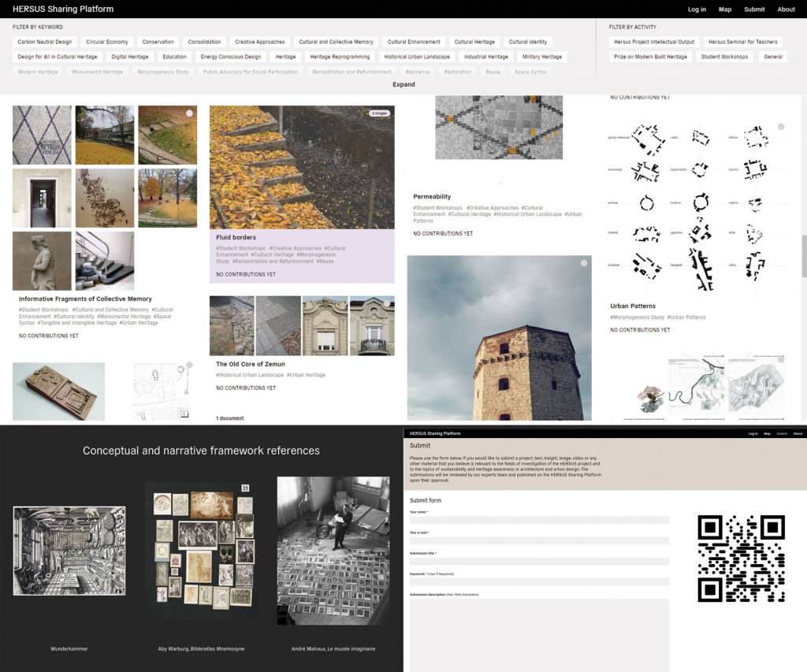Image resolution: width=807 pixels, height=672 pixels.
Task: Open the Fluid borders entry title
Action: (236, 238)
